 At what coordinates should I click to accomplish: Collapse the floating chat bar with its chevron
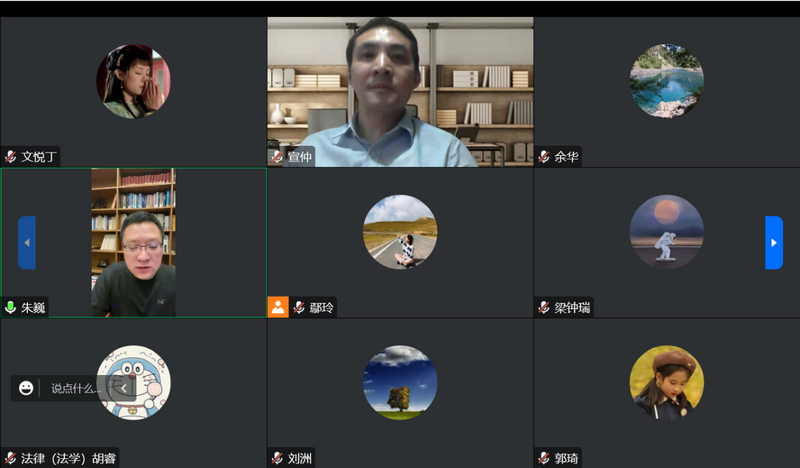pyautogui.click(x=124, y=388)
